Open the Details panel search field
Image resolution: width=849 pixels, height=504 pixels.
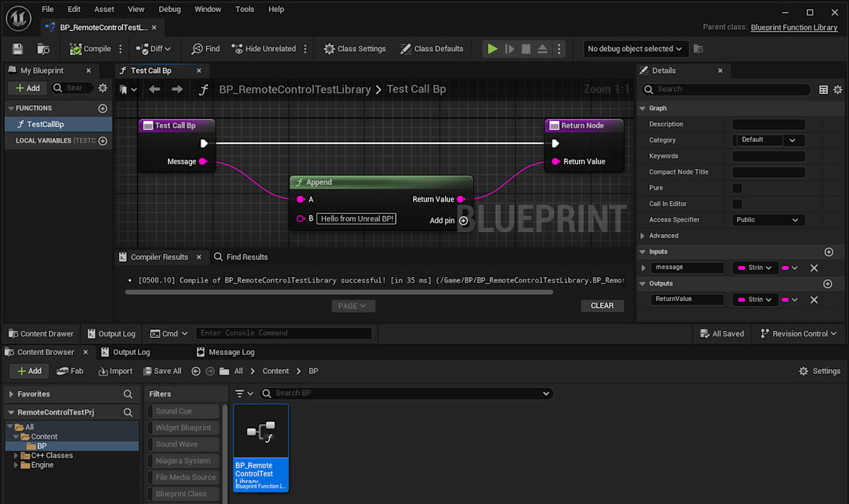727,89
